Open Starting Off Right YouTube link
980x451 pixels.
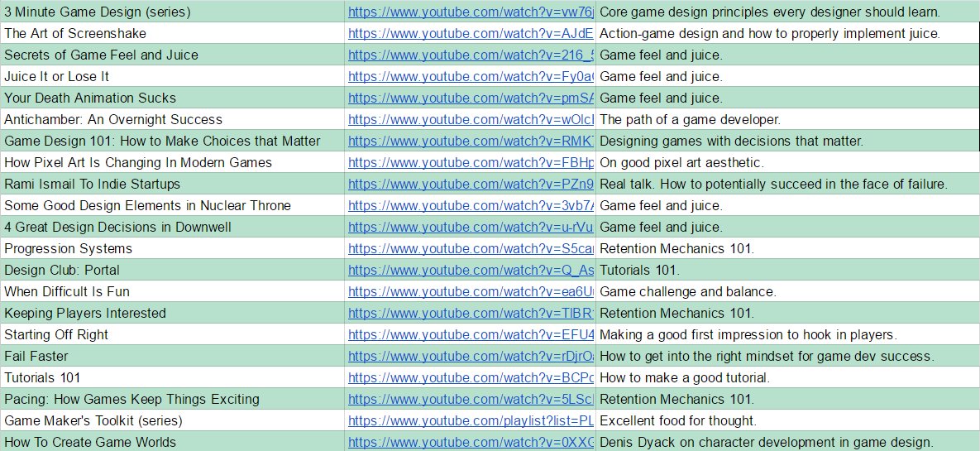(x=471, y=334)
